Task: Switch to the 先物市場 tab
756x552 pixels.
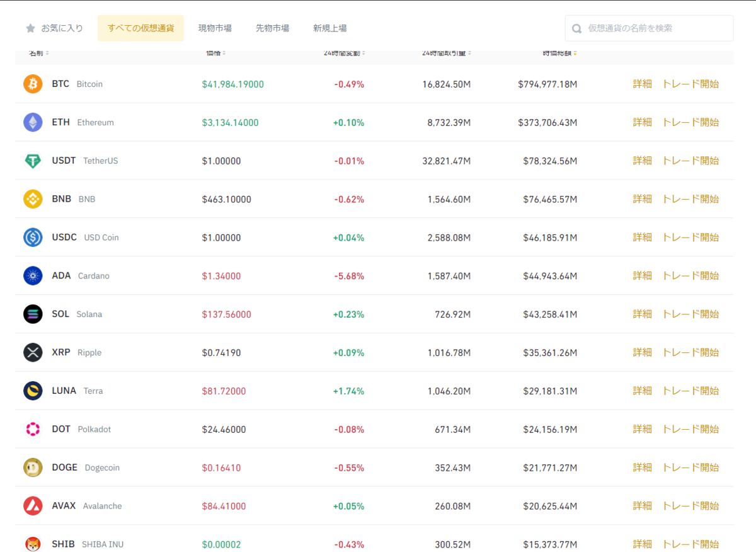Action: pyautogui.click(x=272, y=28)
